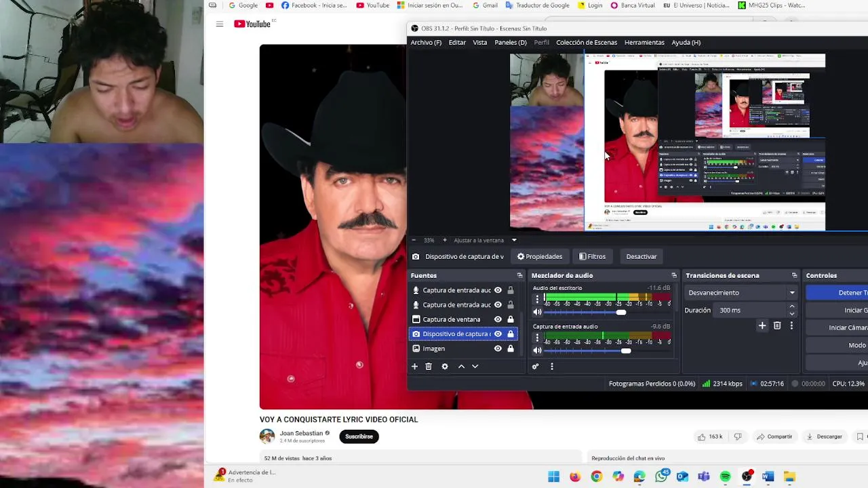
Task: Click the Propiedades button
Action: [540, 256]
